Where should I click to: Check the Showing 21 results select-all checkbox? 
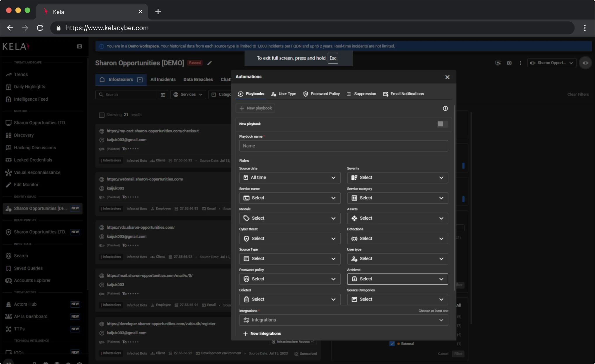click(x=101, y=115)
